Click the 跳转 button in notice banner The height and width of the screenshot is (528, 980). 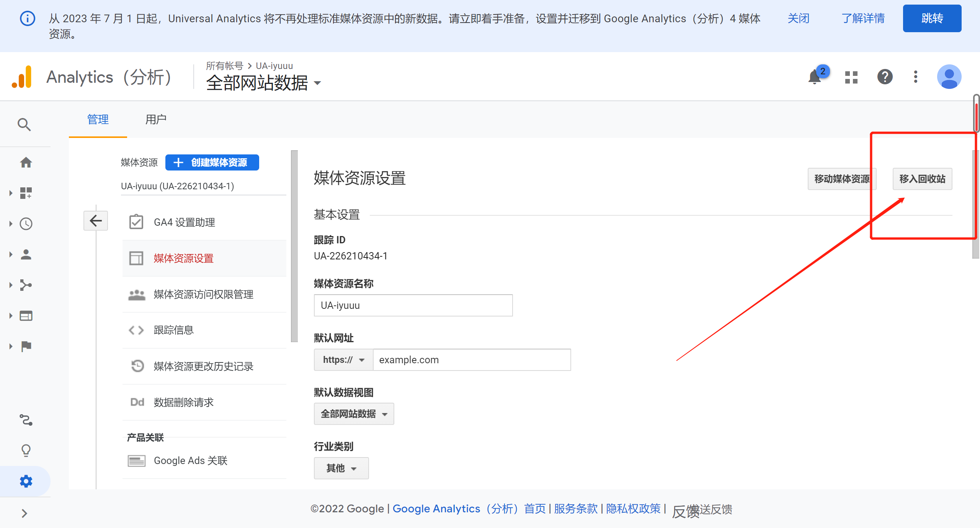pyautogui.click(x=932, y=18)
